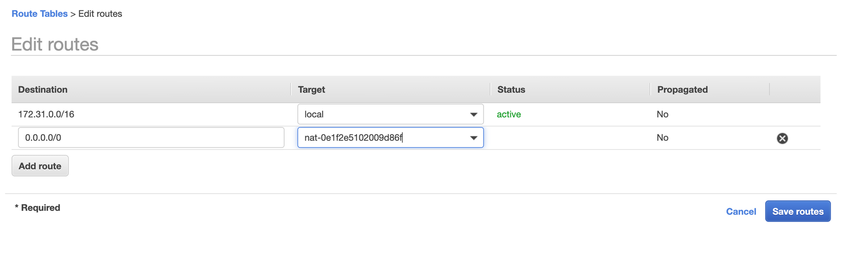Click inside the nat-0e1f2e5102009d86f target text

pos(353,138)
